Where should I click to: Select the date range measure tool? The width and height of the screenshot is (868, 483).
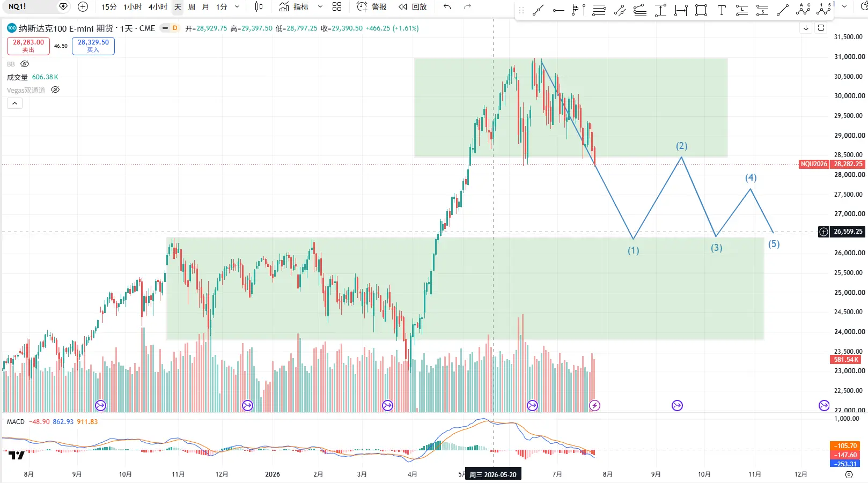click(x=681, y=10)
